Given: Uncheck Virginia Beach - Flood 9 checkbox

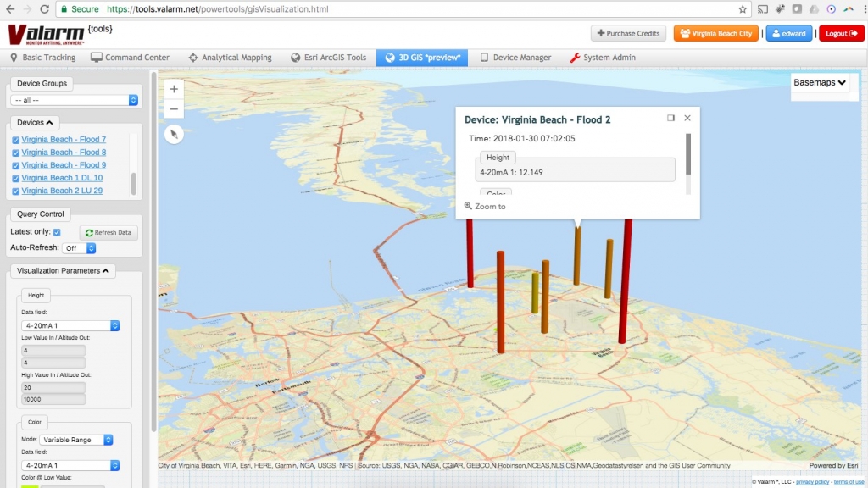Looking at the screenshot, I should pos(15,165).
